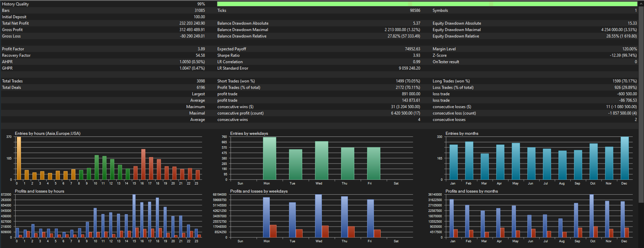Click the "Profits and losses by months" title
This screenshot has width=644, height=248.
click(x=472, y=191)
